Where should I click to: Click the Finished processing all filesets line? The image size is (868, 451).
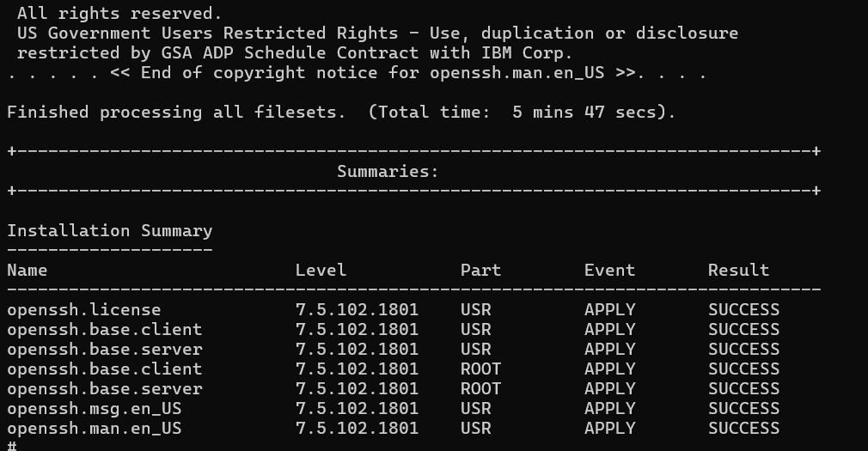(x=341, y=113)
